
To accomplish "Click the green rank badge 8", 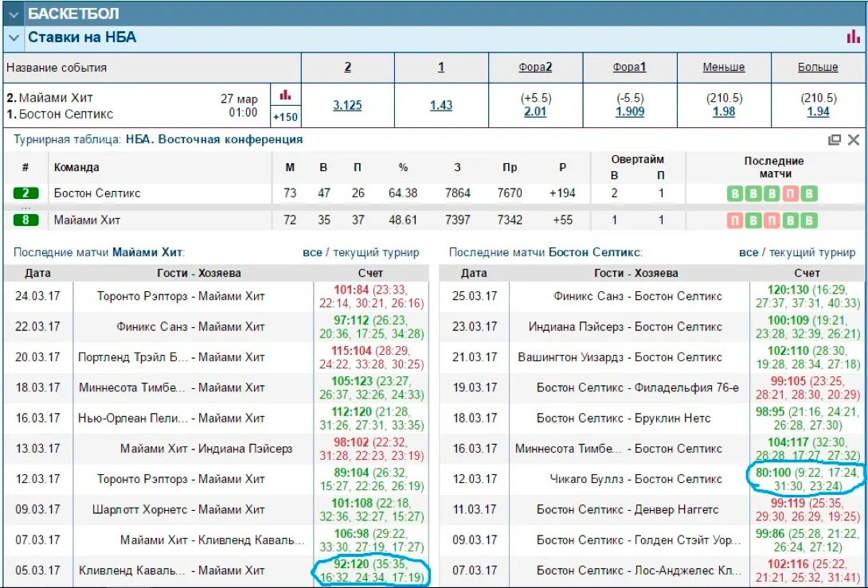I will [x=26, y=220].
